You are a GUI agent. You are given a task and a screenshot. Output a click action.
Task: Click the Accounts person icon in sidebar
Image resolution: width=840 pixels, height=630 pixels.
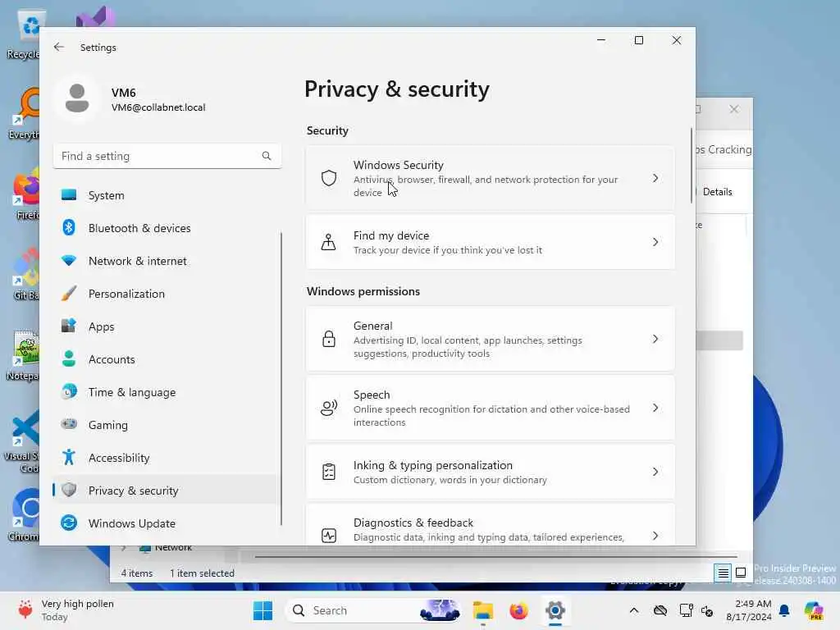[69, 359]
